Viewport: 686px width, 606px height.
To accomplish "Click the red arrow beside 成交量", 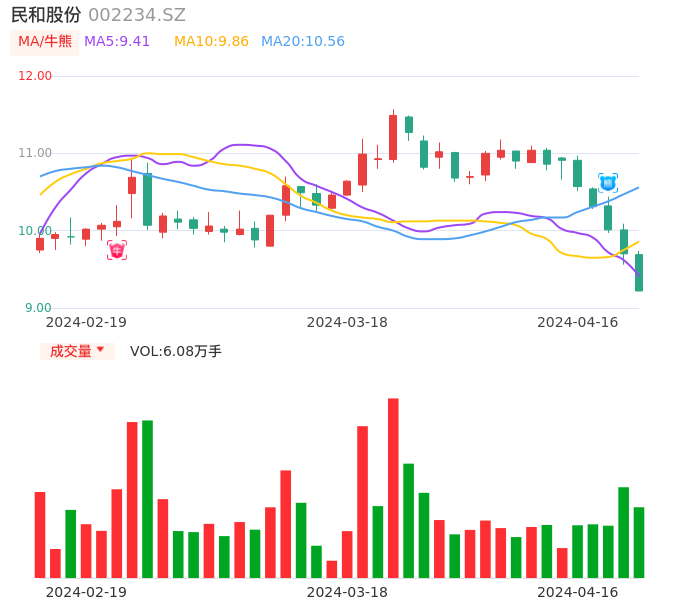I will pyautogui.click(x=100, y=350).
